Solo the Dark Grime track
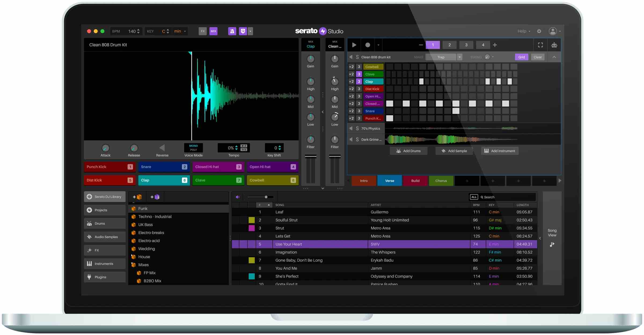The image size is (644, 335). [357, 139]
